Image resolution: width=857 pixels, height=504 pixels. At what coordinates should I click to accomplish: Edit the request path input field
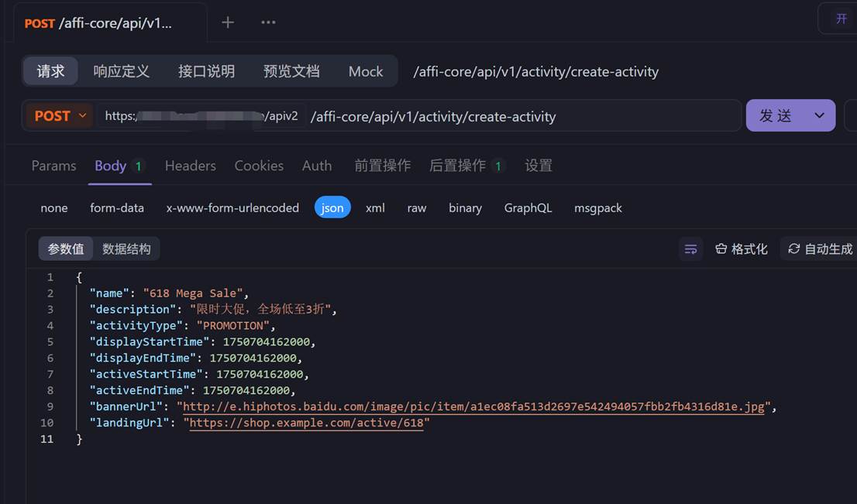coord(522,116)
